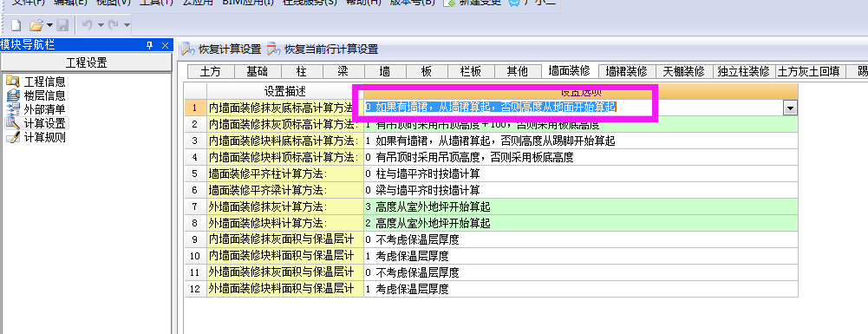Click the 工程设置 section header button

87,62
